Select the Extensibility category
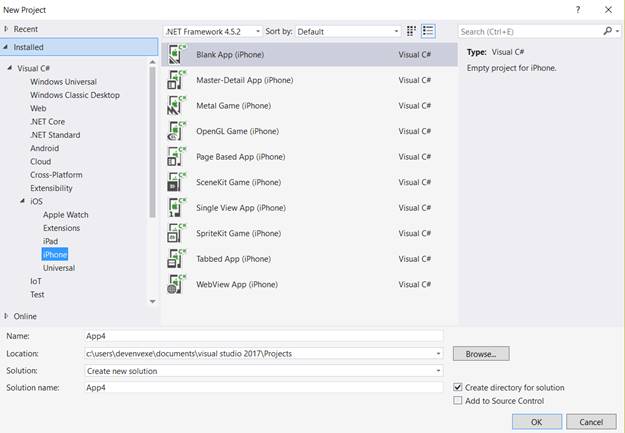The width and height of the screenshot is (625, 433). pyautogui.click(x=51, y=188)
